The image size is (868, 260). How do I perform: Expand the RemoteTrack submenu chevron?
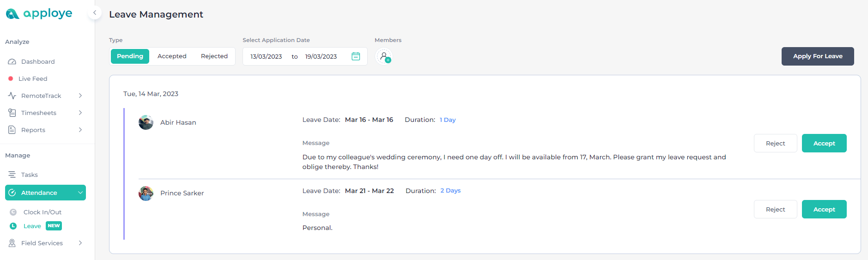pyautogui.click(x=80, y=96)
